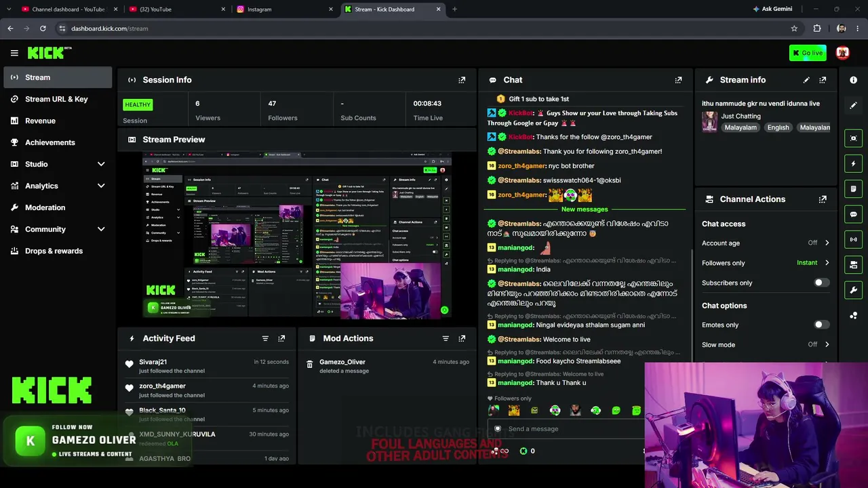Open Achievements page
The height and width of the screenshot is (488, 868).
[x=58, y=142]
